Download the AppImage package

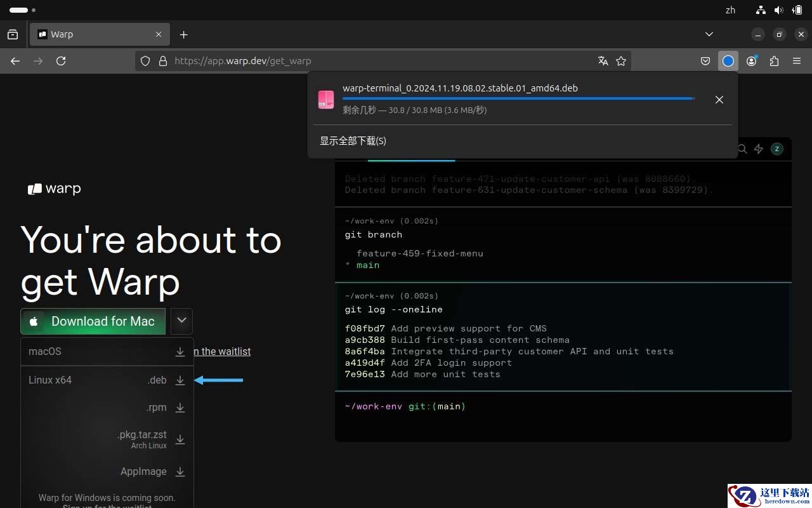(180, 472)
